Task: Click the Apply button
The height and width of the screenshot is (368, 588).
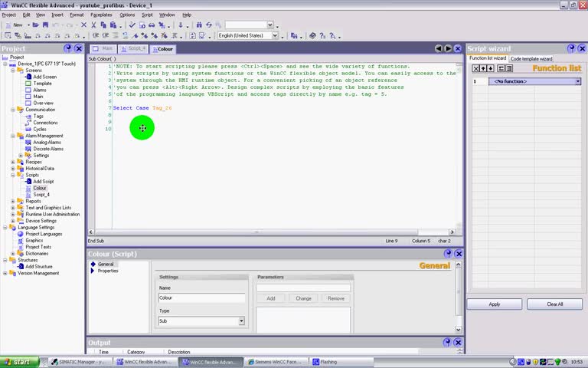Action: click(x=495, y=304)
